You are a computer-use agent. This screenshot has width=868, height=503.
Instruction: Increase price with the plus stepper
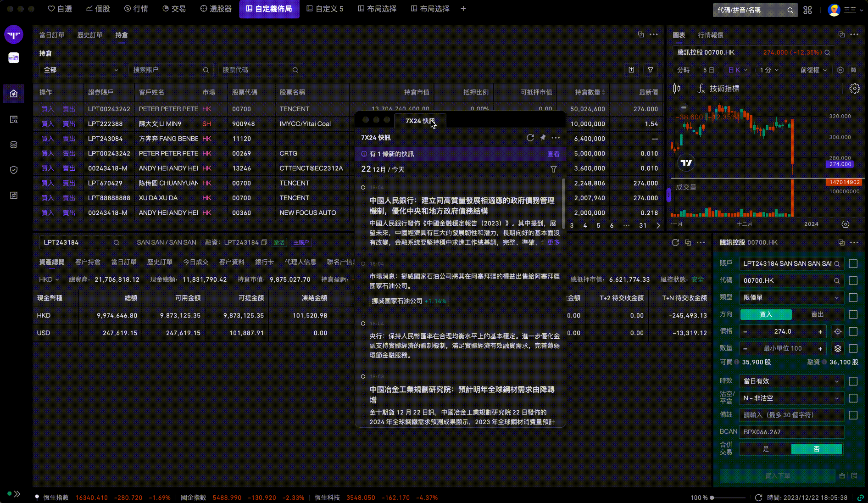(x=820, y=331)
